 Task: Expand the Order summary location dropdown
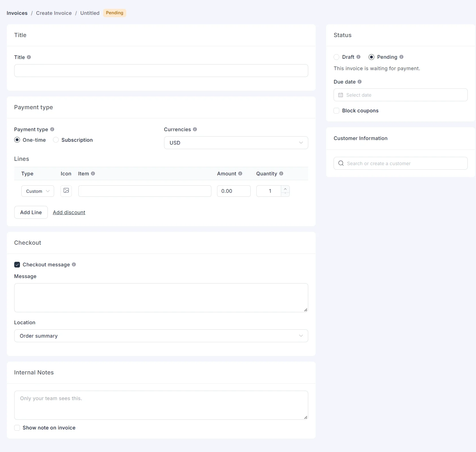tap(161, 336)
